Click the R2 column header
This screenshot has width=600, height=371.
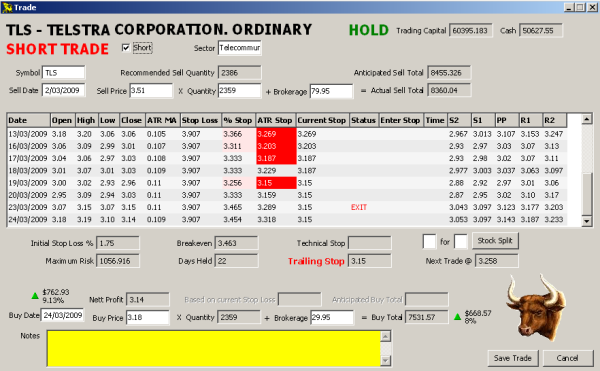point(554,120)
